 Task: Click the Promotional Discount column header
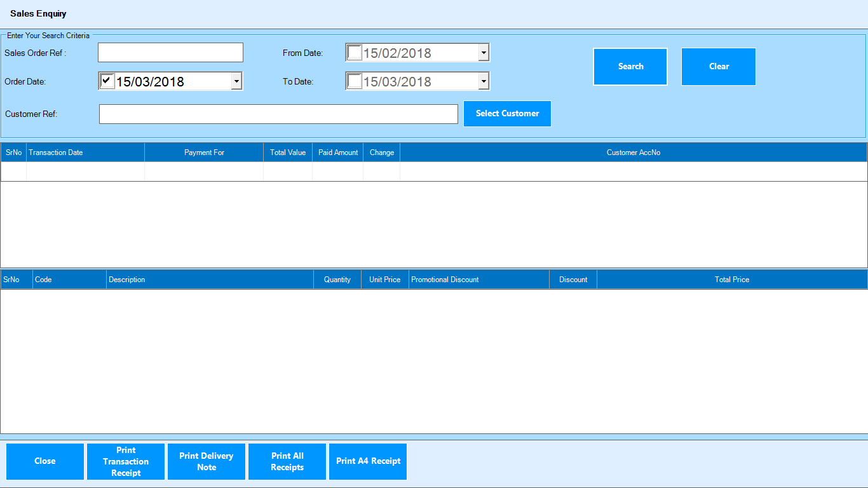(x=478, y=280)
